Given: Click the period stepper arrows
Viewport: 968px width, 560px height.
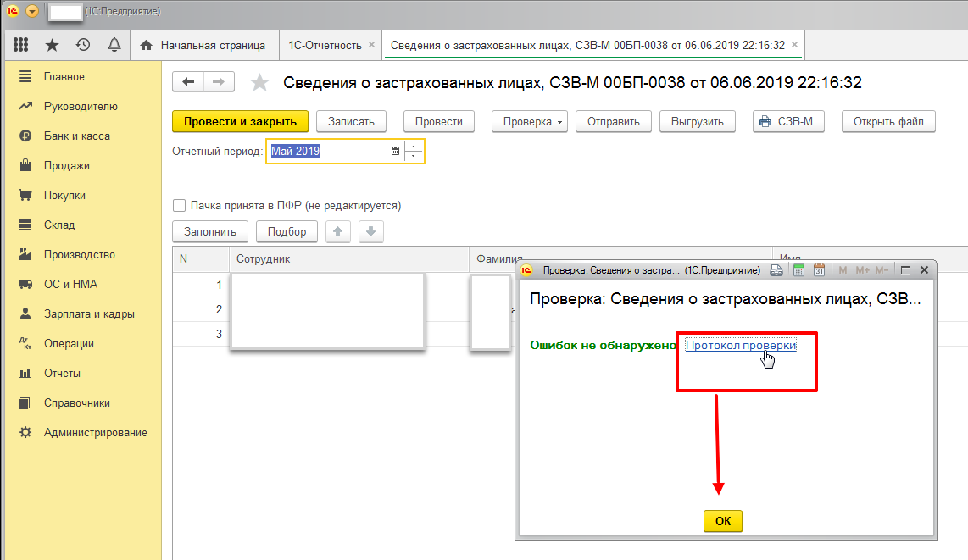Looking at the screenshot, I should pos(414,152).
